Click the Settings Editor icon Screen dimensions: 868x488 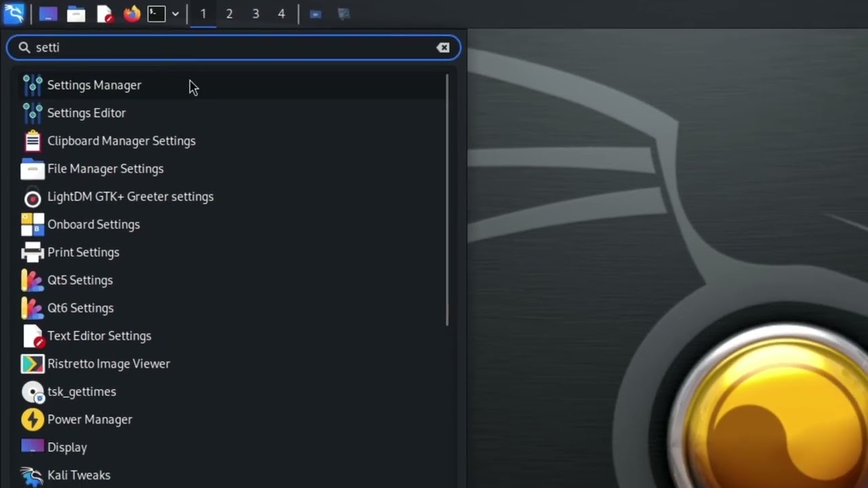coord(33,113)
